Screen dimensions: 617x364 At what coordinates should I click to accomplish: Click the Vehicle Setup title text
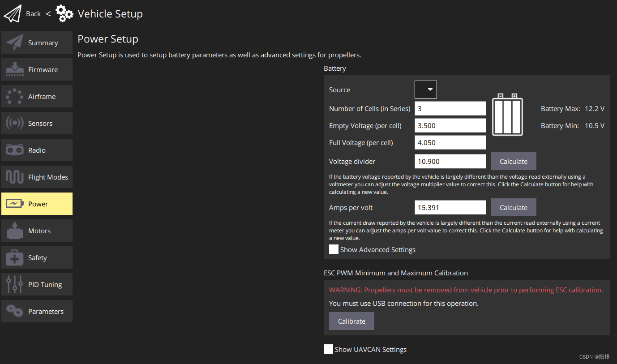pyautogui.click(x=110, y=14)
